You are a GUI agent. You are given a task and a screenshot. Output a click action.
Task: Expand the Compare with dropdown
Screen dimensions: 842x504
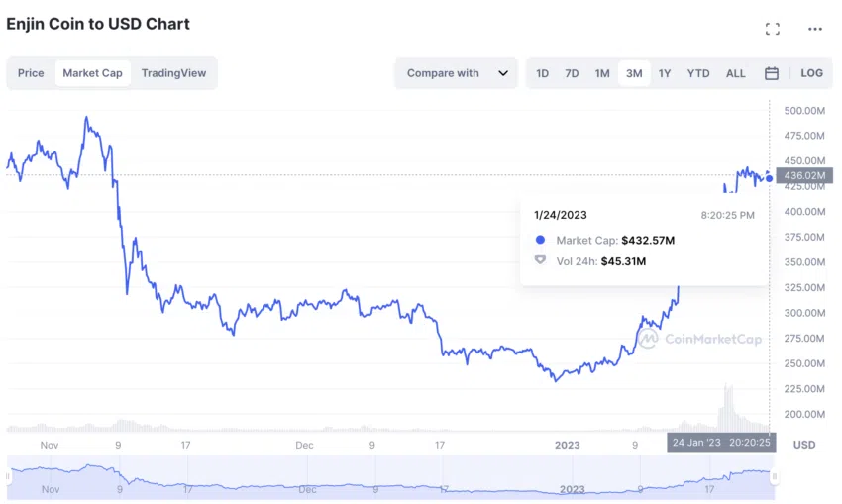point(456,73)
